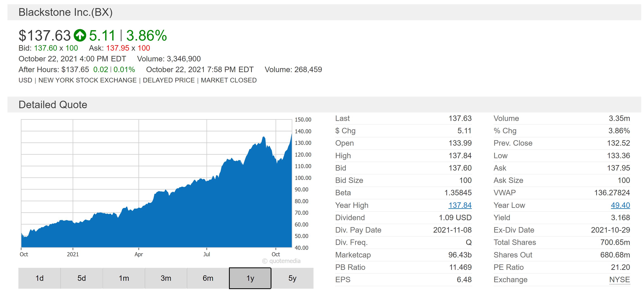
Task: Select the 1d chart range tab
Action: 39,278
